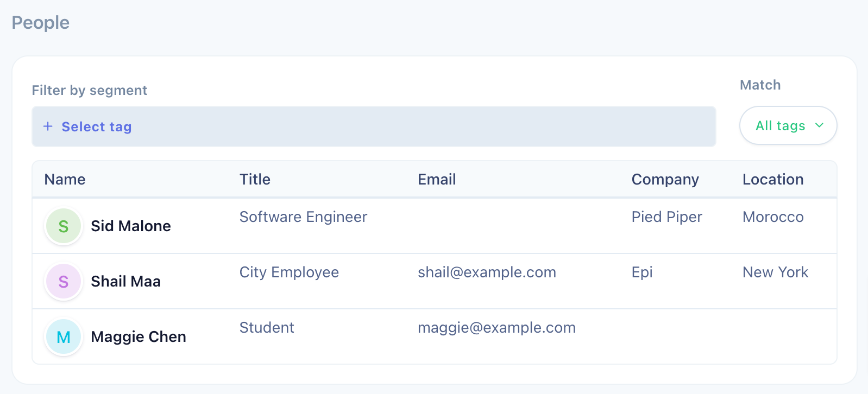The width and height of the screenshot is (868, 394).
Task: Click the Location column header
Action: pos(773,179)
